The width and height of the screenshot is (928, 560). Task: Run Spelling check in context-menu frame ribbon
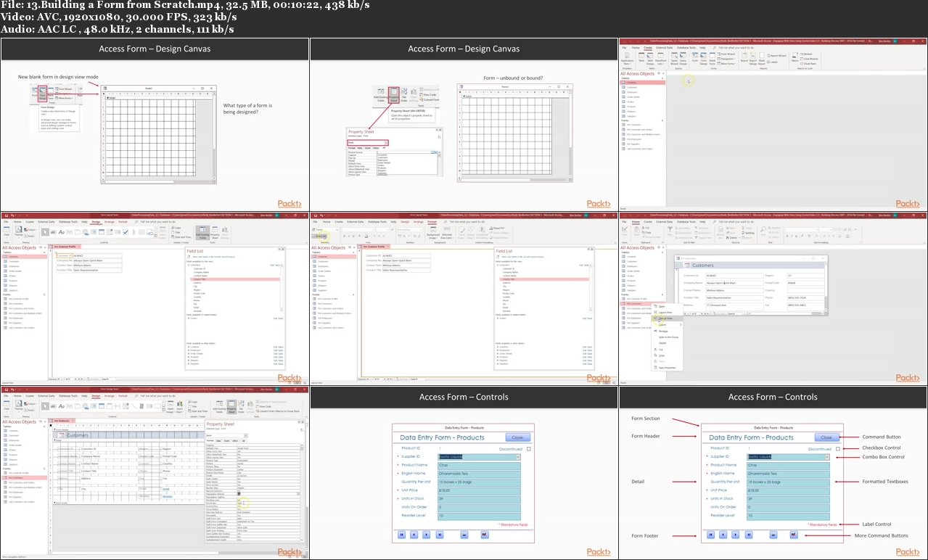[x=748, y=233]
